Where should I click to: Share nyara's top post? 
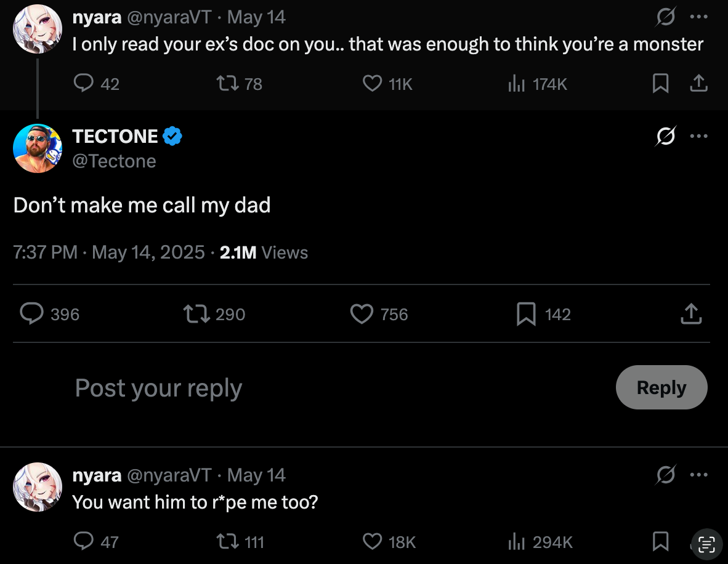pyautogui.click(x=699, y=84)
